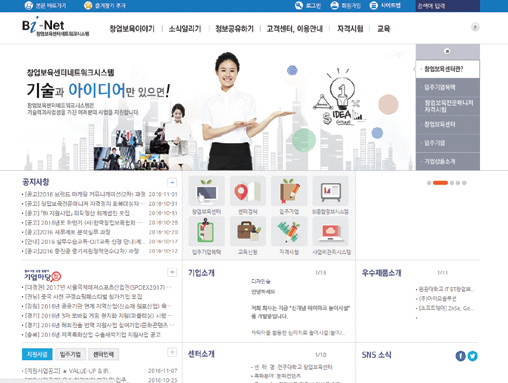Open the Twitter icon in SNS 소식

472,356
